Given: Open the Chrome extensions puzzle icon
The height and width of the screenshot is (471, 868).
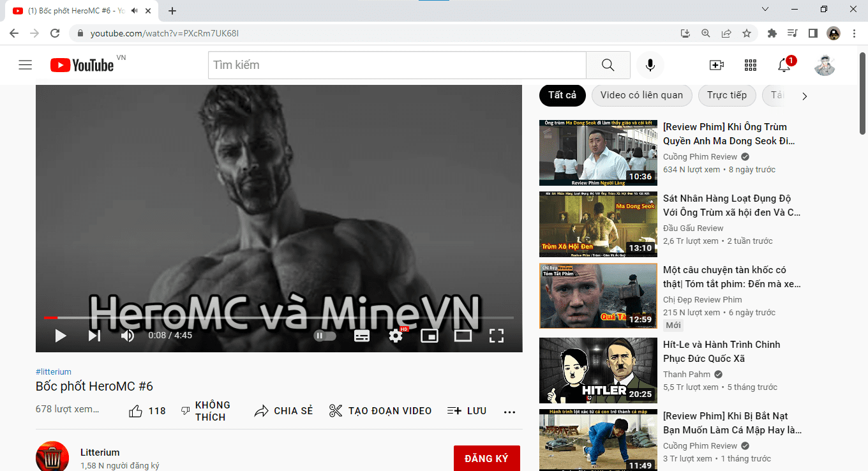Looking at the screenshot, I should pos(772,33).
